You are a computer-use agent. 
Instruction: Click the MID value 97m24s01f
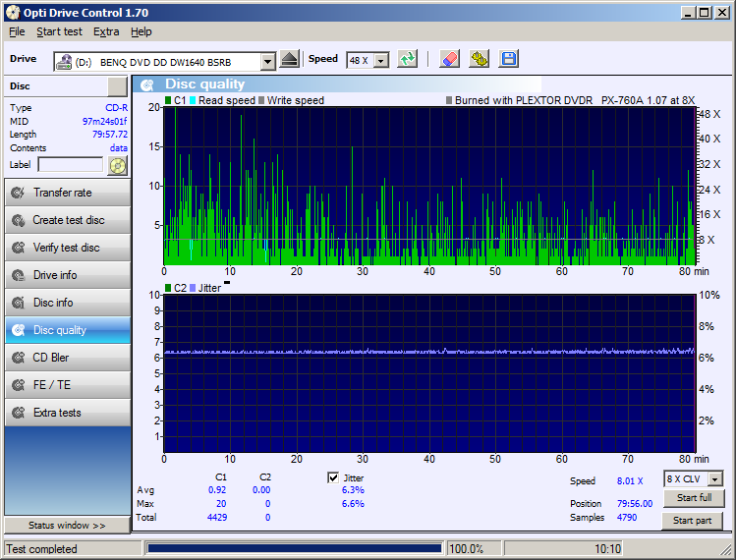pos(105,121)
